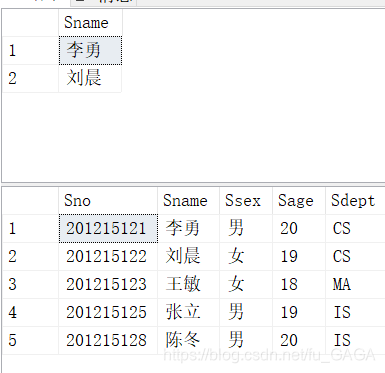Select row header 5 in the bottom grid

(31, 340)
